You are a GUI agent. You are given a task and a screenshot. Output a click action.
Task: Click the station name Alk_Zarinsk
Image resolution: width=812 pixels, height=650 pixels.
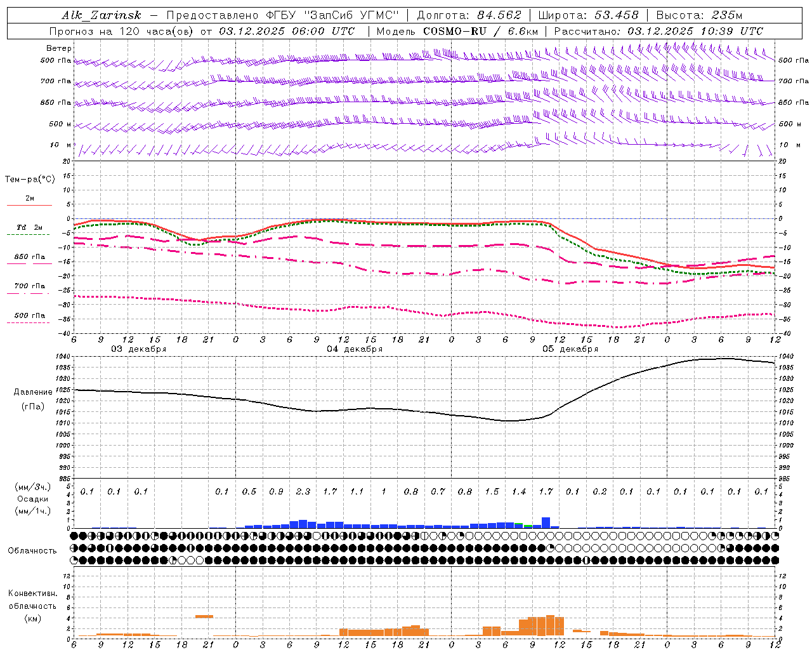pos(101,15)
